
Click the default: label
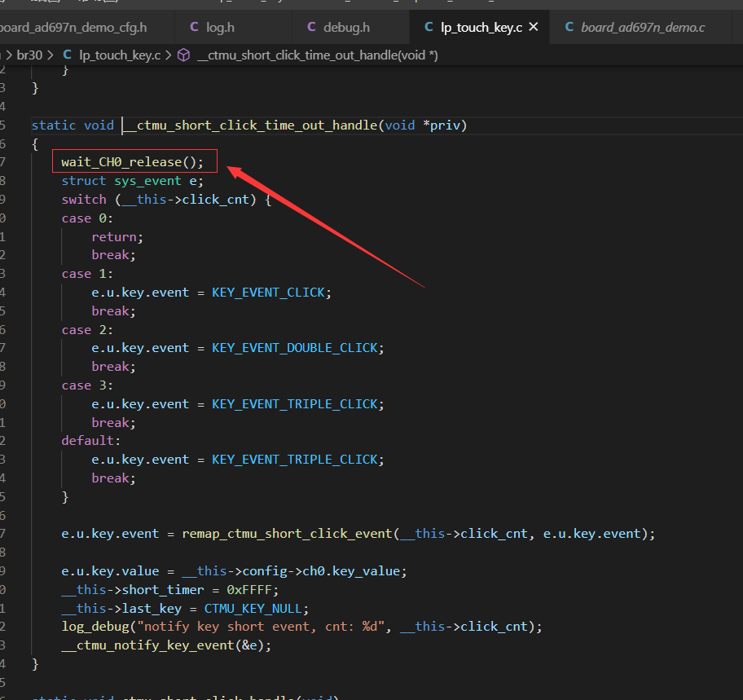(91, 441)
